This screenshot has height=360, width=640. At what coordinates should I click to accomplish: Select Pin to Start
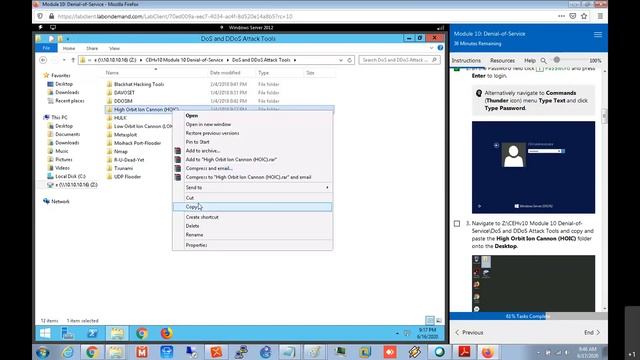click(252, 142)
